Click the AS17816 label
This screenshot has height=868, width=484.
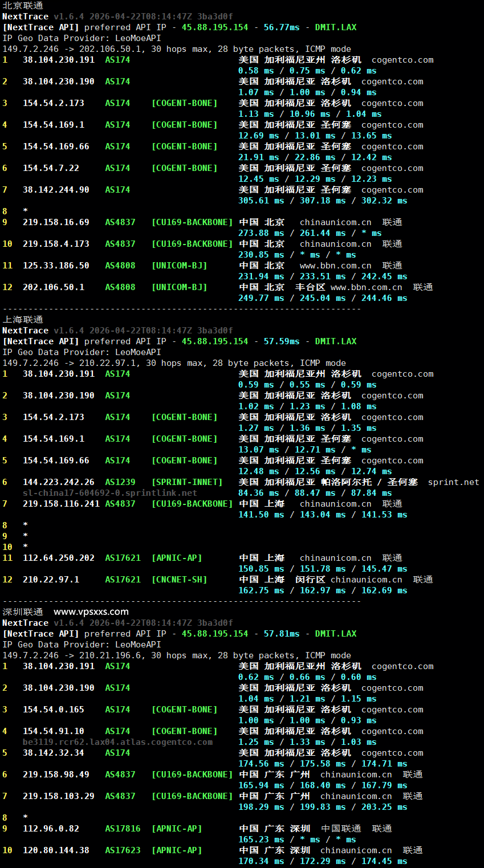pyautogui.click(x=123, y=829)
